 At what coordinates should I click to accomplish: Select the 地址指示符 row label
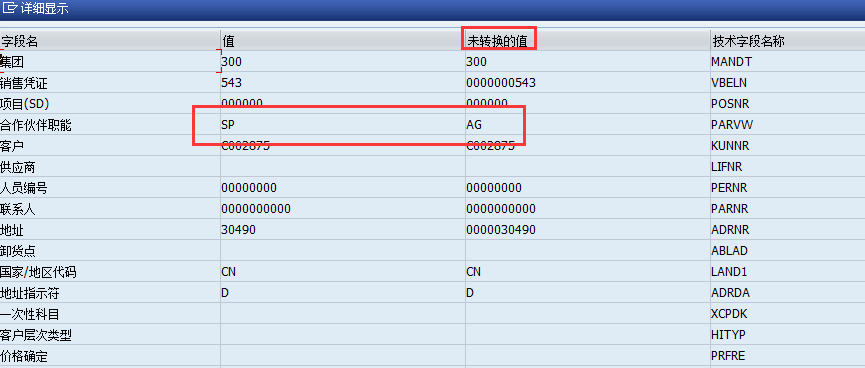pyautogui.click(x=30, y=293)
